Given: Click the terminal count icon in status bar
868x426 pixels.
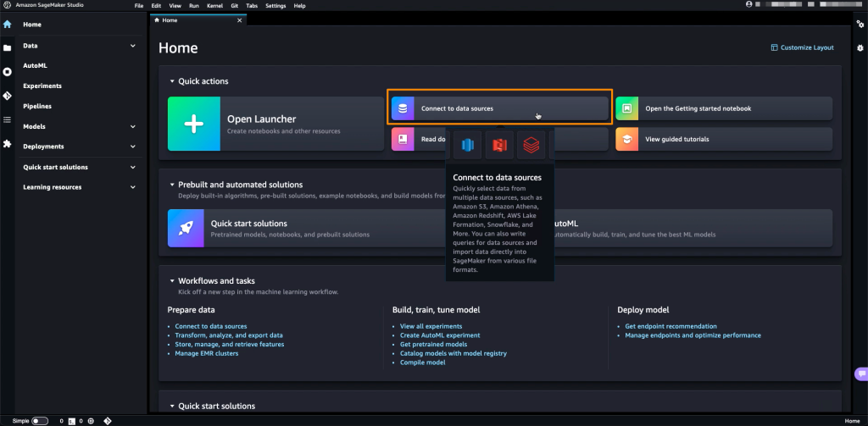Looking at the screenshot, I should pyautogui.click(x=71, y=421).
